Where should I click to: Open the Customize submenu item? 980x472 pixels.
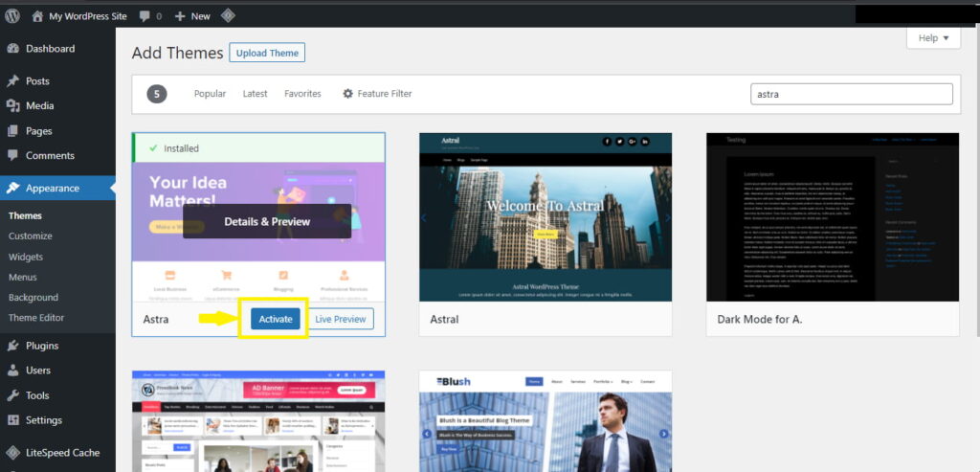point(30,236)
